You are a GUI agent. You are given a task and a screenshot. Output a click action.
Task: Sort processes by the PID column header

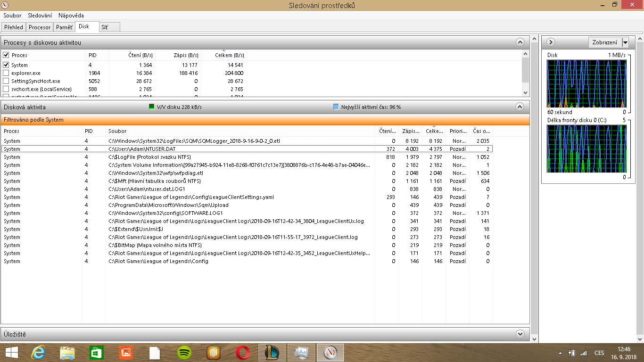pyautogui.click(x=97, y=55)
